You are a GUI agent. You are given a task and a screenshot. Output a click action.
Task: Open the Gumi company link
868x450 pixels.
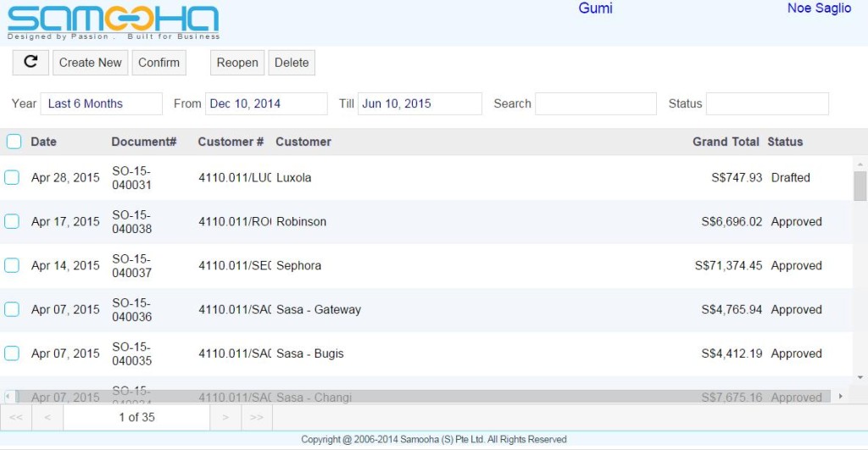tap(596, 8)
